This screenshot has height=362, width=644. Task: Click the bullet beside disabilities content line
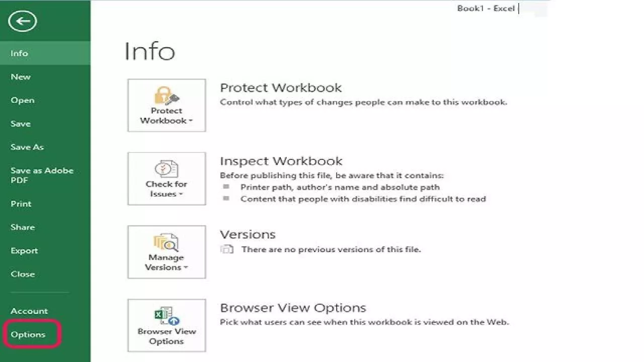coord(226,199)
